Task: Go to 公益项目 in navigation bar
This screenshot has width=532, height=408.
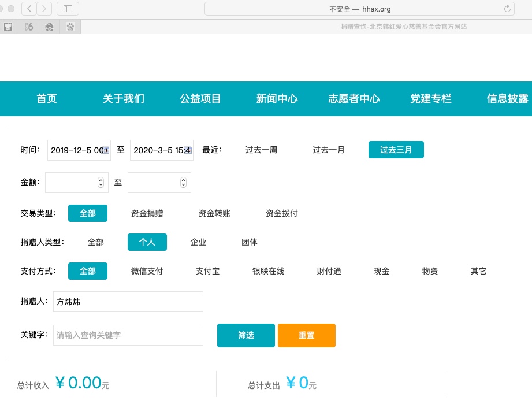Action: click(200, 99)
